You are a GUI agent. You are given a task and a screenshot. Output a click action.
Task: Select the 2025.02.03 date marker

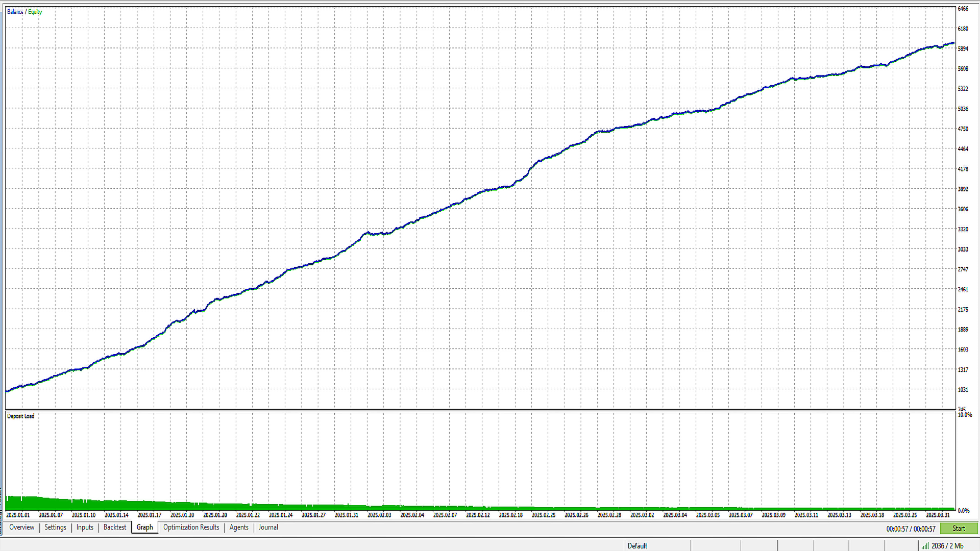click(x=379, y=515)
